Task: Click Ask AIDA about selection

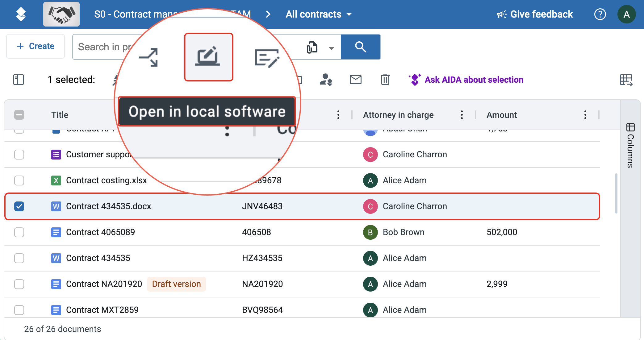Action: click(466, 80)
